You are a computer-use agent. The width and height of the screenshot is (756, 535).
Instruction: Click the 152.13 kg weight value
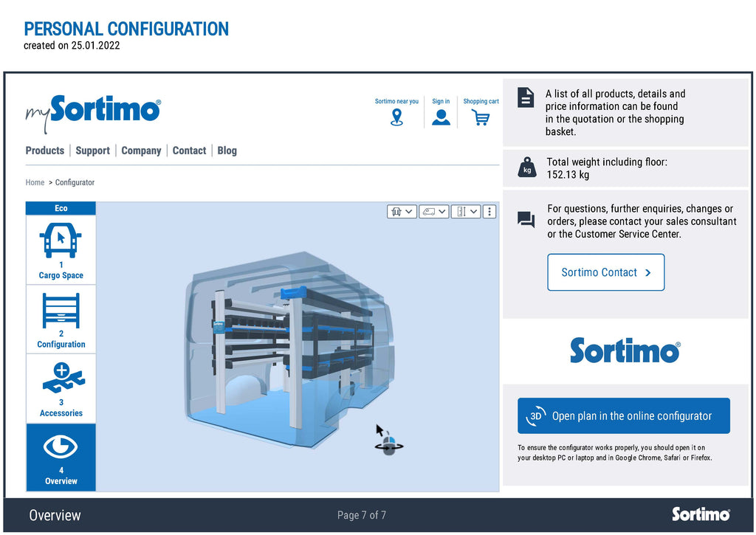pos(568,174)
